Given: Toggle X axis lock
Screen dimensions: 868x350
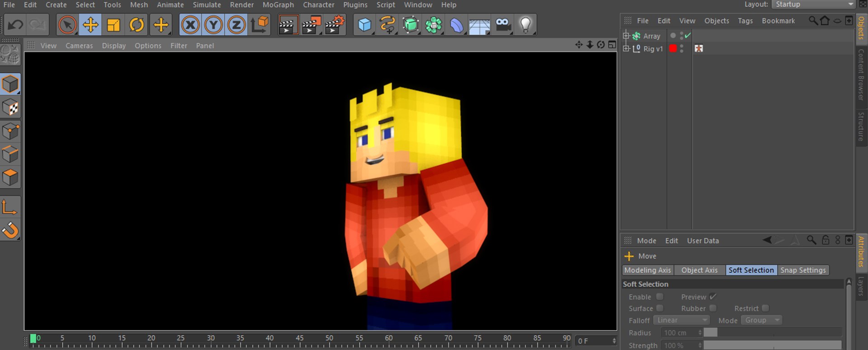Looking at the screenshot, I should [x=190, y=24].
